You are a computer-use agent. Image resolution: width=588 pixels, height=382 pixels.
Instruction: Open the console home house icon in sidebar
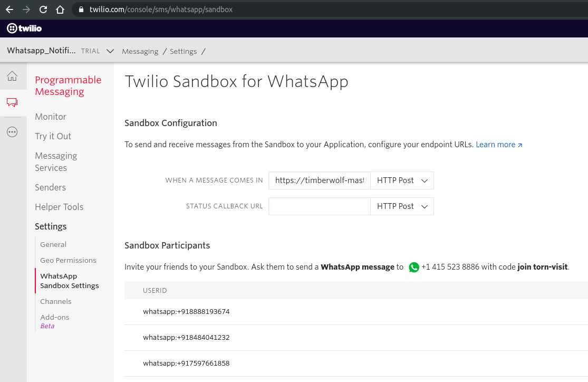[12, 76]
